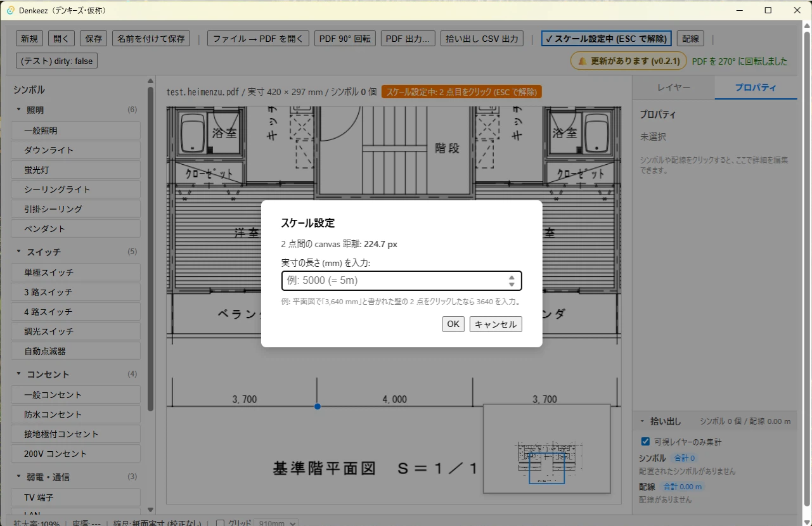Activate the 配線 wiring tool
The width and height of the screenshot is (812, 526).
(690, 39)
